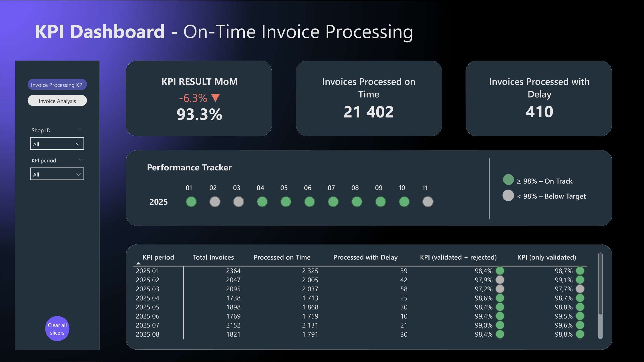Click month 11 gray status dot in tracker
644x362 pixels.
point(428,202)
